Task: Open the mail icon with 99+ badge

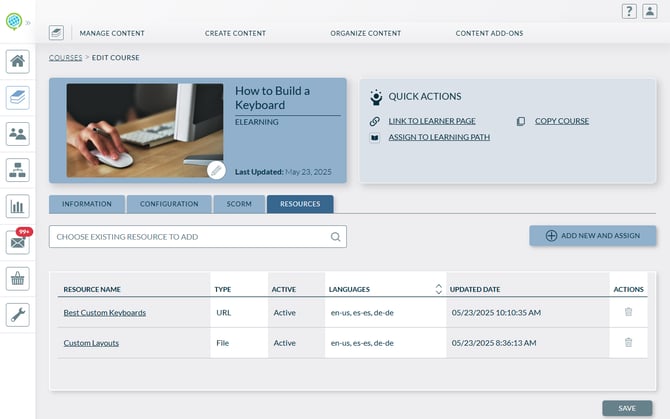Action: click(17, 242)
